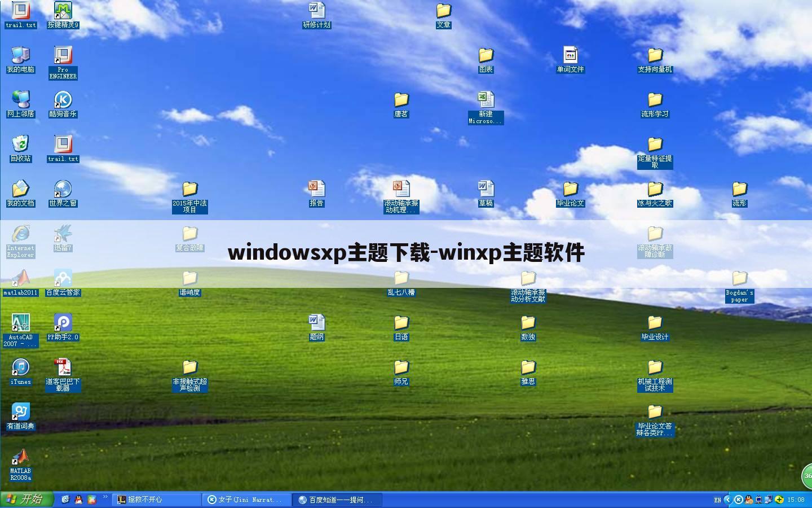The image size is (812, 508).
Task: Open 毕业论文 folder
Action: click(570, 194)
